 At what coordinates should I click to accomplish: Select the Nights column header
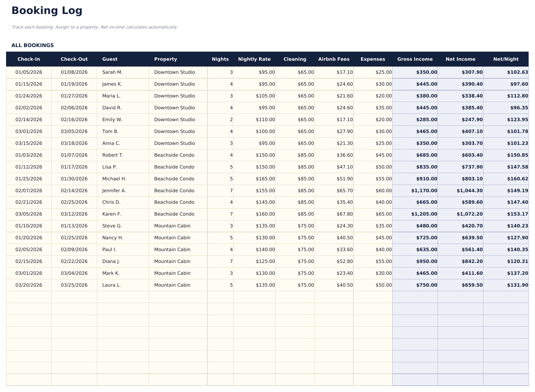point(220,59)
